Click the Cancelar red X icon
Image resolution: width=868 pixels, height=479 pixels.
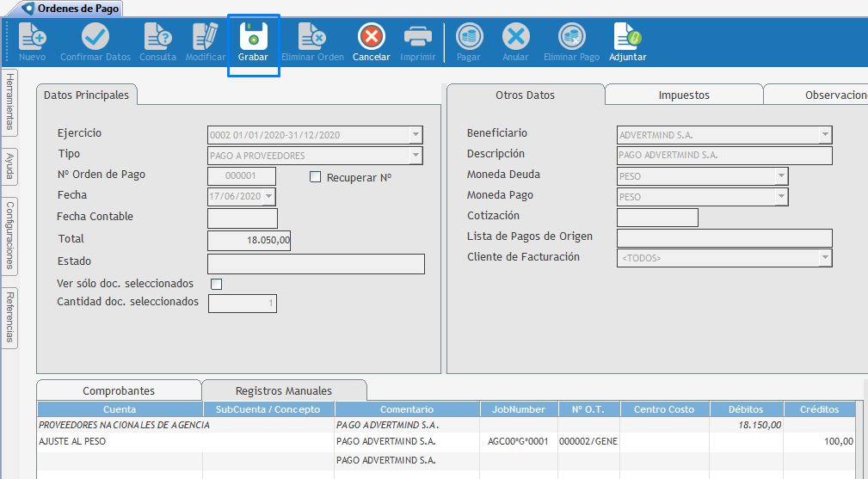click(371, 37)
